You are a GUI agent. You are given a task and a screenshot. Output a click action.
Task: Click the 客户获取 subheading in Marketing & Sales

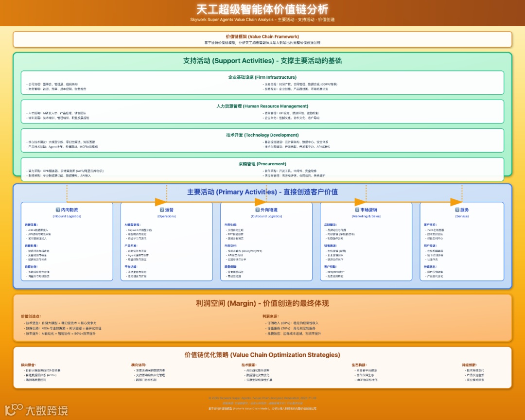tap(331, 266)
